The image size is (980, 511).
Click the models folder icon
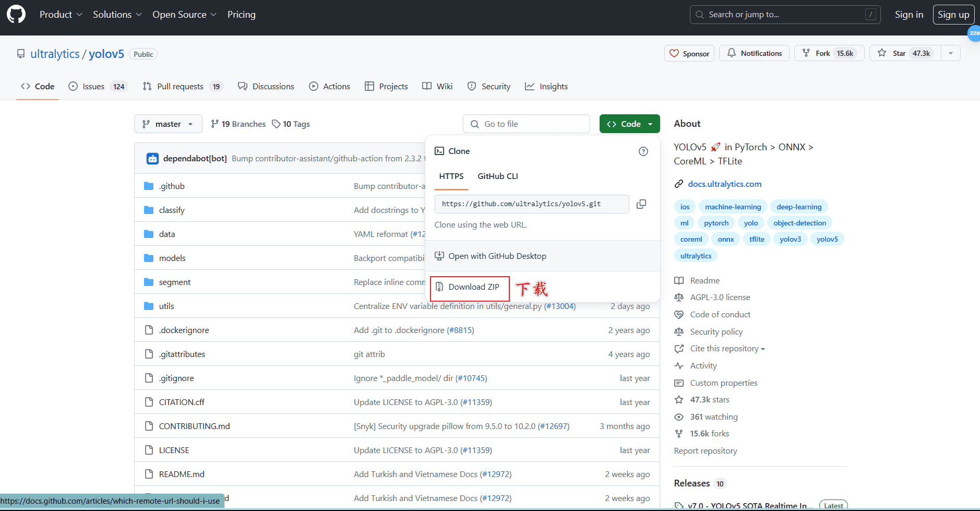[x=149, y=258]
